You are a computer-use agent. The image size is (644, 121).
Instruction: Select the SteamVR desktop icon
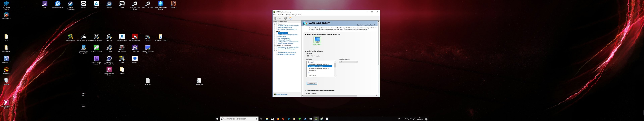(109, 5)
